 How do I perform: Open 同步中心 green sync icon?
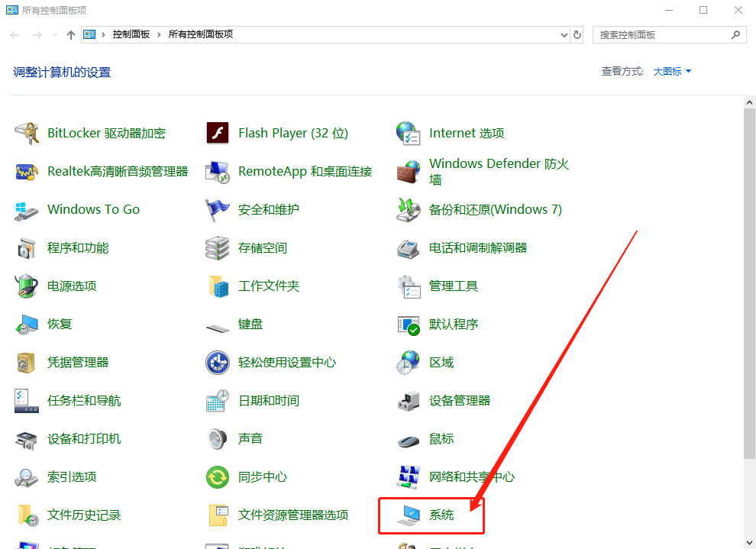218,477
